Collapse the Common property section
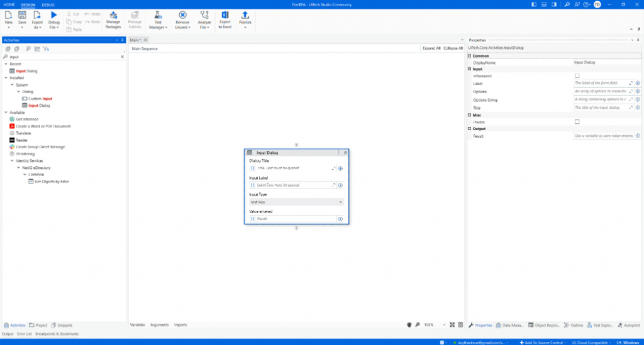 [x=470, y=56]
